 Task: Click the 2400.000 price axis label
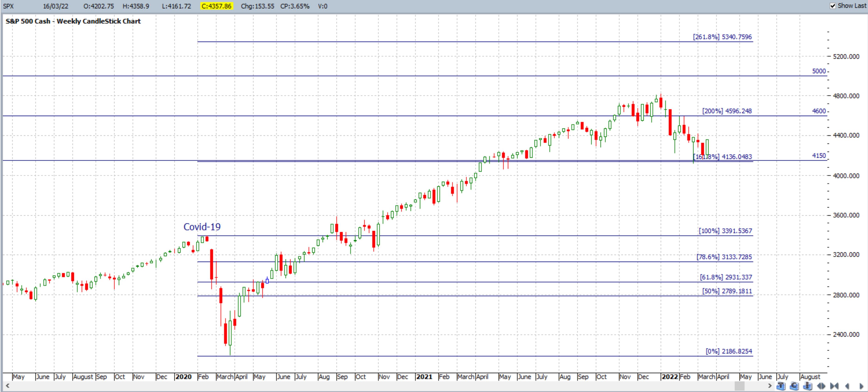846,334
